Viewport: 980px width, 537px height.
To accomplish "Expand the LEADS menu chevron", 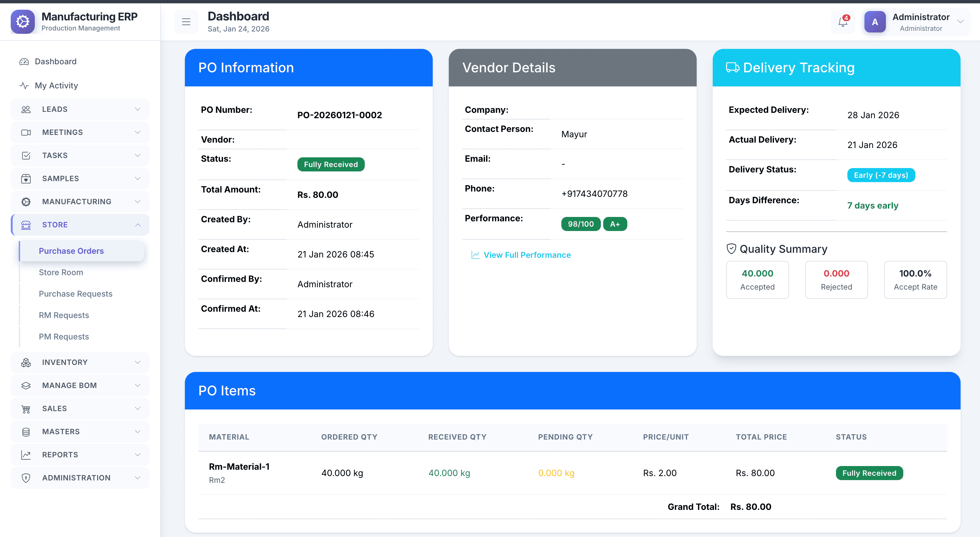I will coord(138,109).
